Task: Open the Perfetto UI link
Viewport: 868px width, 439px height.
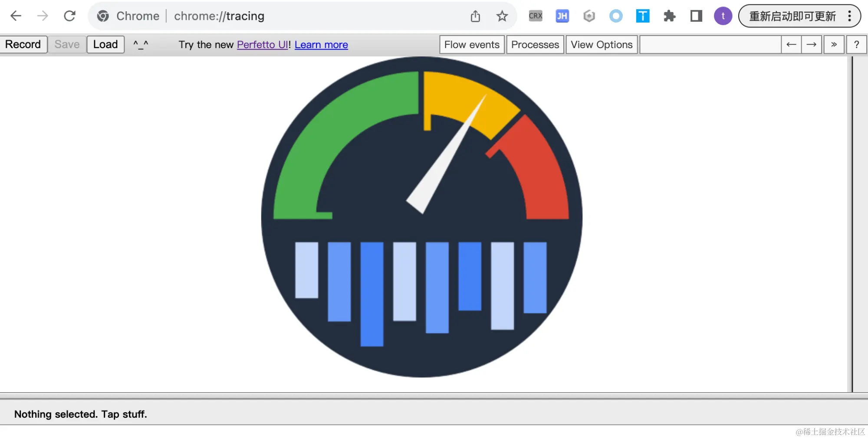Action: pos(262,45)
